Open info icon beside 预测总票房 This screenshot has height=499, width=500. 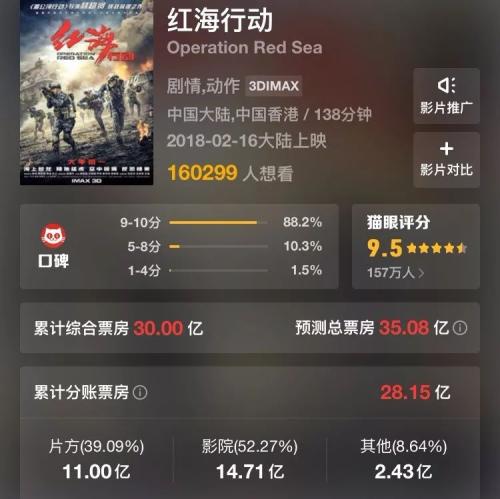pyautogui.click(x=460, y=328)
